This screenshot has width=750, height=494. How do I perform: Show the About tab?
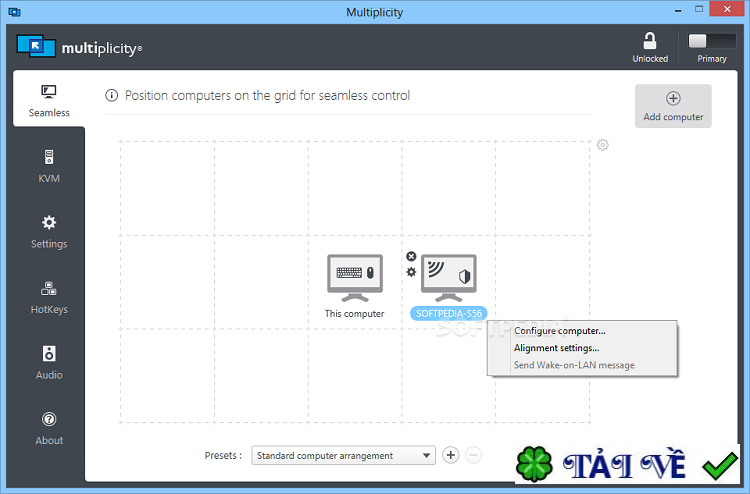[x=49, y=428]
